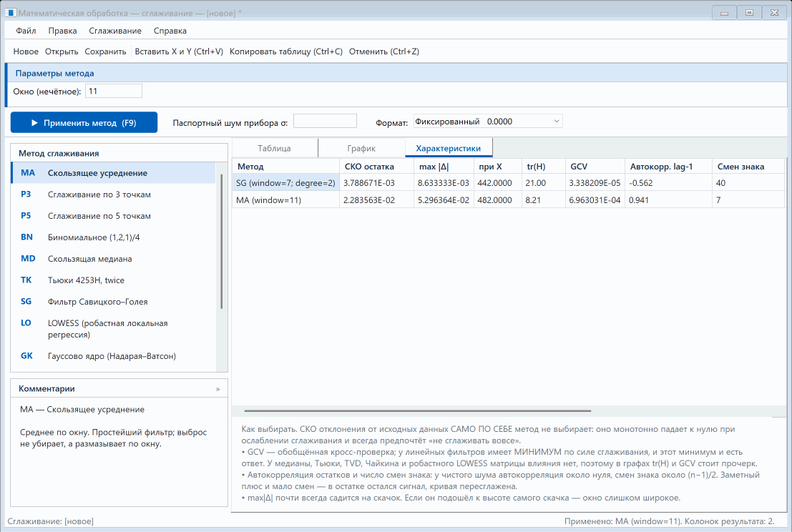Open the Справка menu
This screenshot has height=532, width=792.
[170, 31]
